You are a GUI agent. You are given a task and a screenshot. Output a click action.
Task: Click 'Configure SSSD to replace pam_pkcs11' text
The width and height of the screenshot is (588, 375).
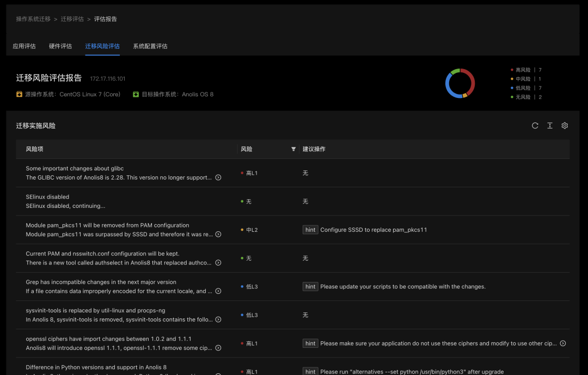tap(373, 230)
